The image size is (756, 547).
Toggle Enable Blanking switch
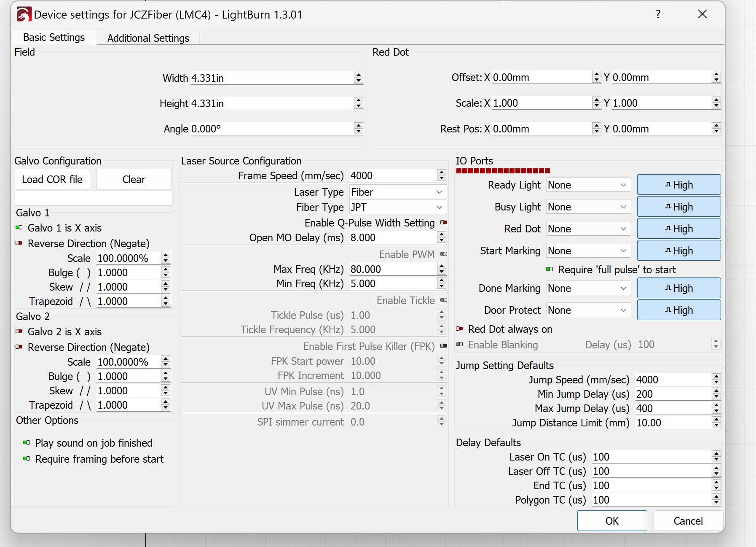coord(460,345)
